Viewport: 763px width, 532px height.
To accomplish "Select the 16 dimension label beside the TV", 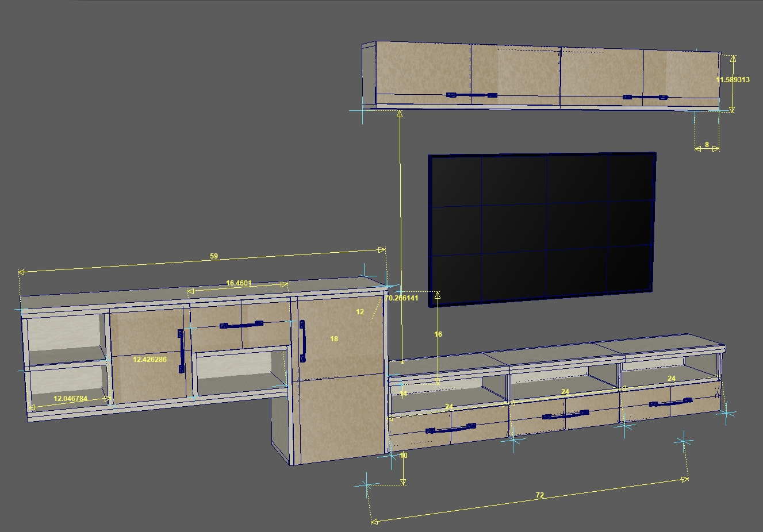I will [x=438, y=334].
